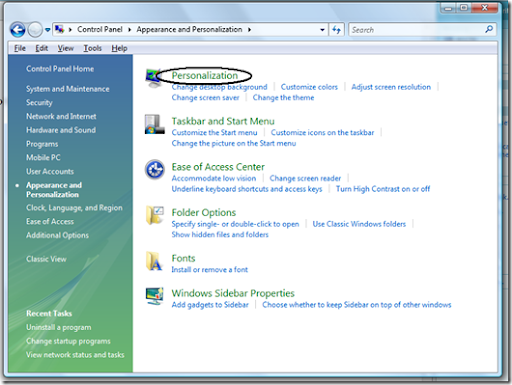Click the Refresh button beside the address bar
512x385 pixels.
click(336, 30)
